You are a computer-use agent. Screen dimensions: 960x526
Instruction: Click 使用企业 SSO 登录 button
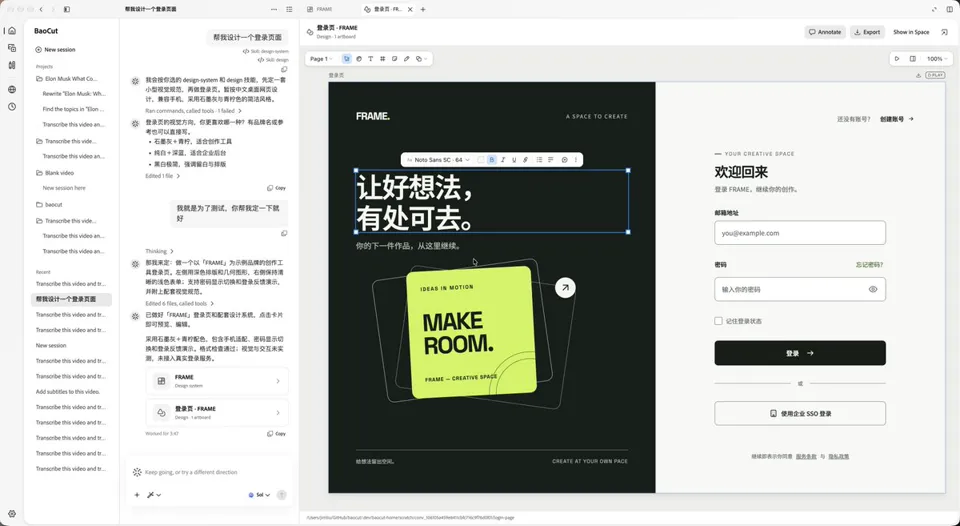800,413
